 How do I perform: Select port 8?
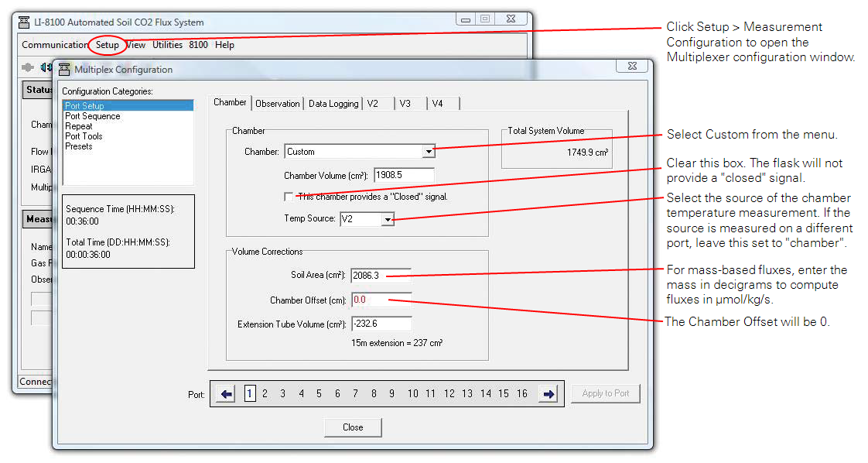374,394
